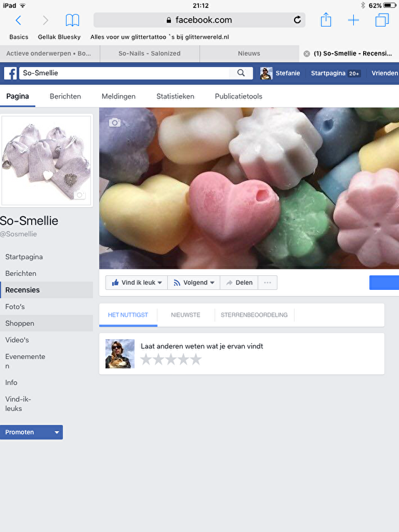This screenshot has width=399, height=532.
Task: Rate five stars in review box
Action: click(196, 360)
